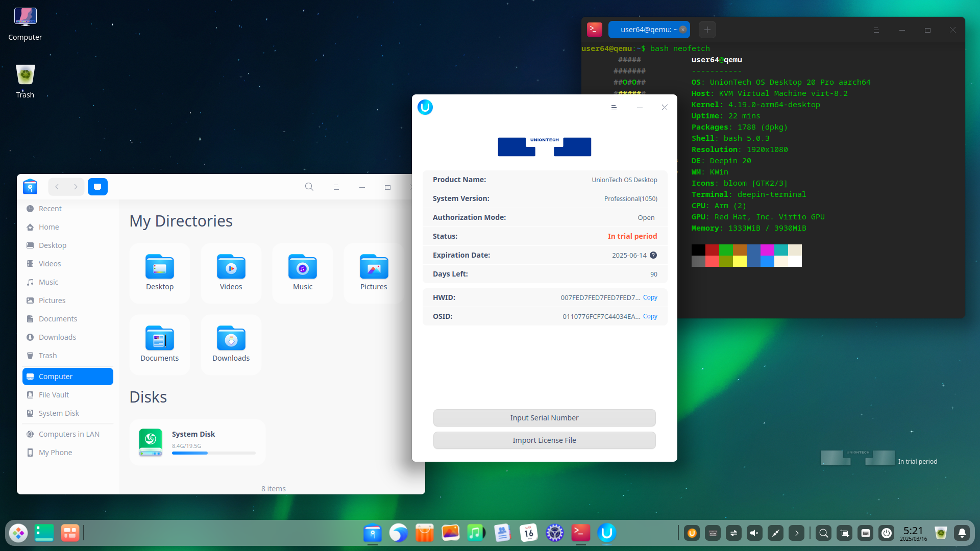980x551 pixels.
Task: Select Documents in the file manager sidebar
Action: [x=58, y=319]
